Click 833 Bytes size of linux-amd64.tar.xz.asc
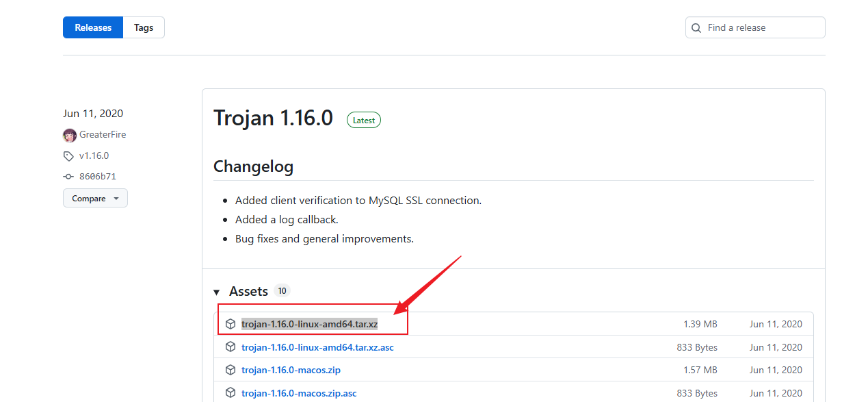Screen dimensions: 868x402 pyautogui.click(x=697, y=347)
